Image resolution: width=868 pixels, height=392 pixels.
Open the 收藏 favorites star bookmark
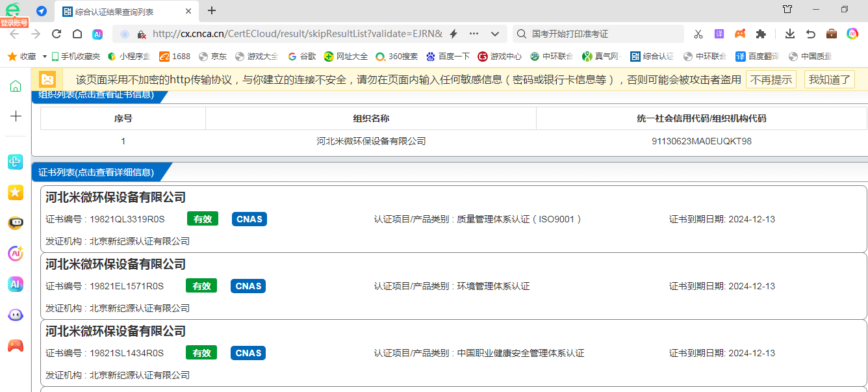21,57
